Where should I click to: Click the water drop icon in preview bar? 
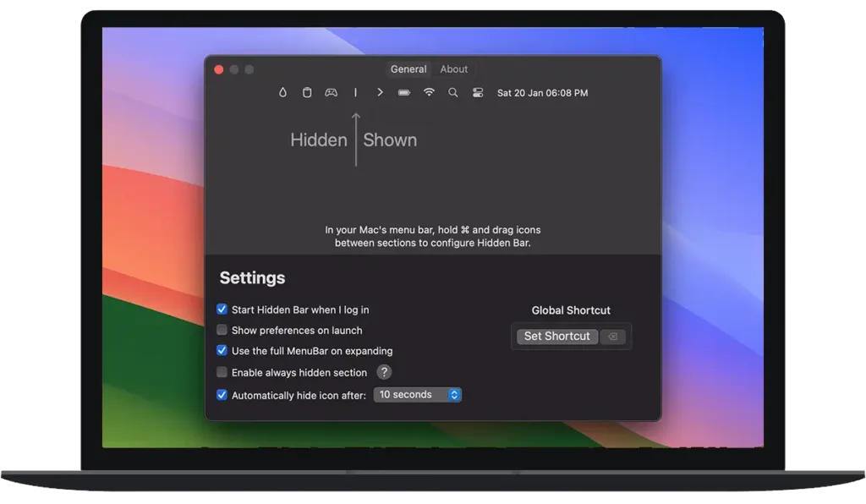point(282,92)
